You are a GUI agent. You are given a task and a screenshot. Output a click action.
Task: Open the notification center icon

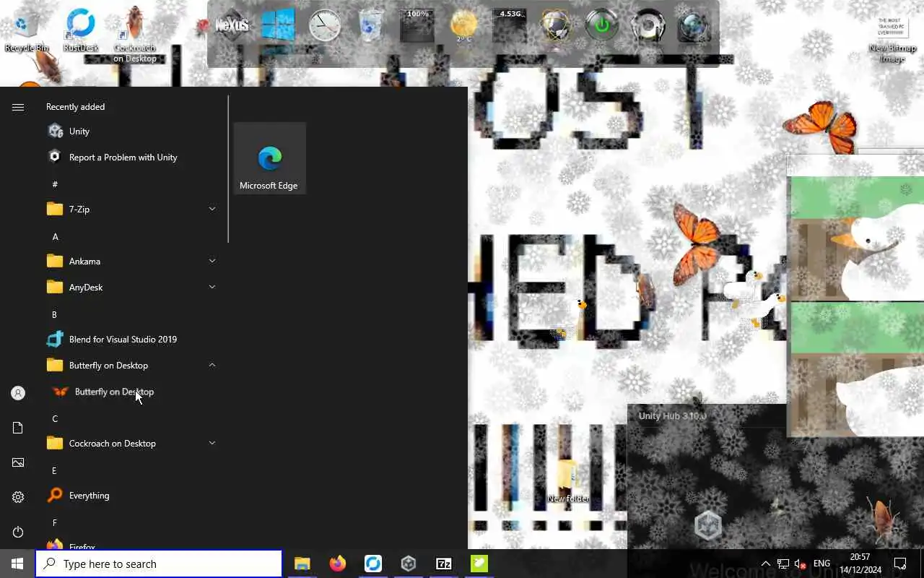[900, 564]
